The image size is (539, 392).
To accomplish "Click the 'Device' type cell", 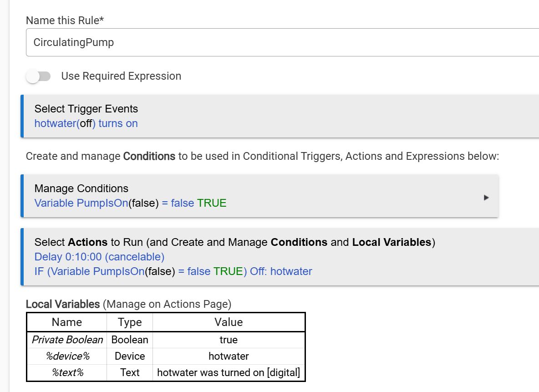I will point(130,356).
